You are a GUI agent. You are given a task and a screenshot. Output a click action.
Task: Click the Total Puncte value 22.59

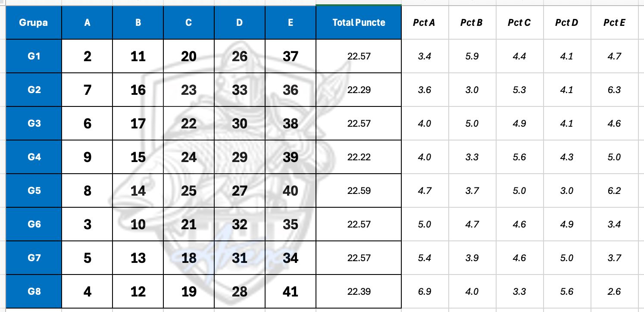tap(359, 190)
